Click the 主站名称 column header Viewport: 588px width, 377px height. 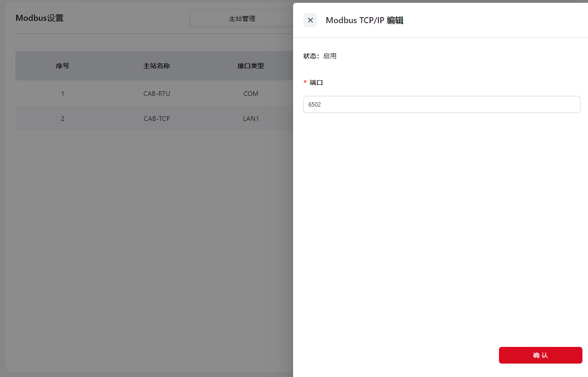coord(157,66)
